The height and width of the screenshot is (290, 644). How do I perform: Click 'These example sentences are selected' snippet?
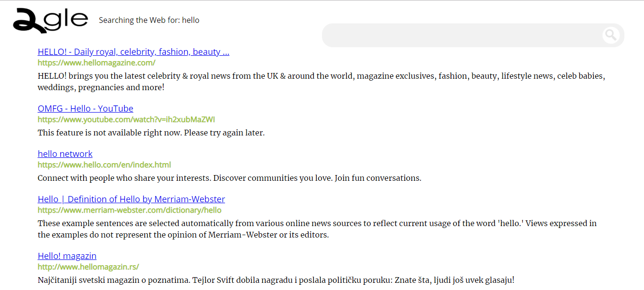tap(317, 229)
